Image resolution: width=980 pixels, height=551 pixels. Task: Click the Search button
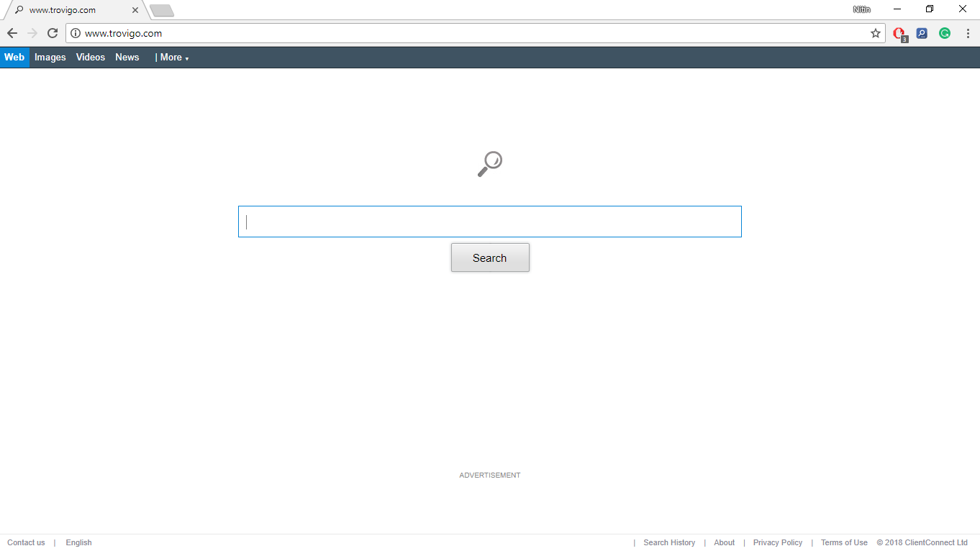point(490,257)
